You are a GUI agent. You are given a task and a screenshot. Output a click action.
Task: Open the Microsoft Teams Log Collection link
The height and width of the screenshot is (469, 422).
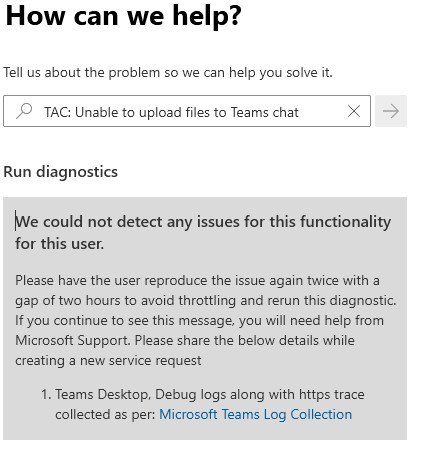[255, 414]
